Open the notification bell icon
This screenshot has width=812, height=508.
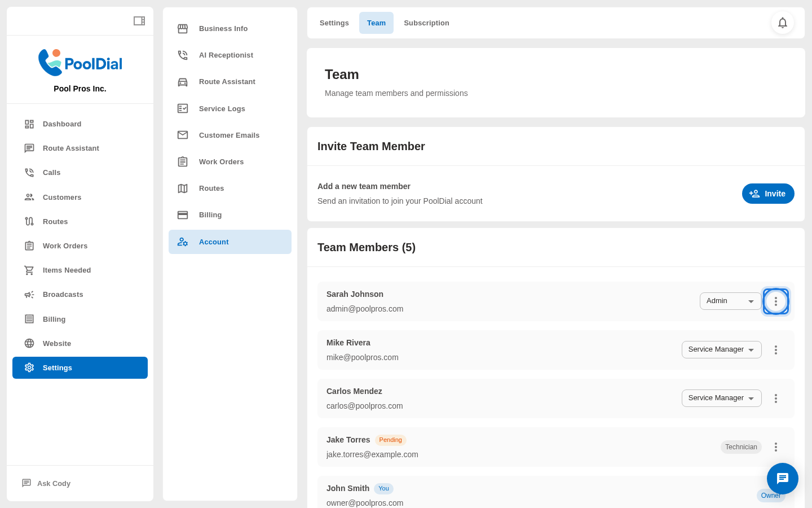coord(783,23)
